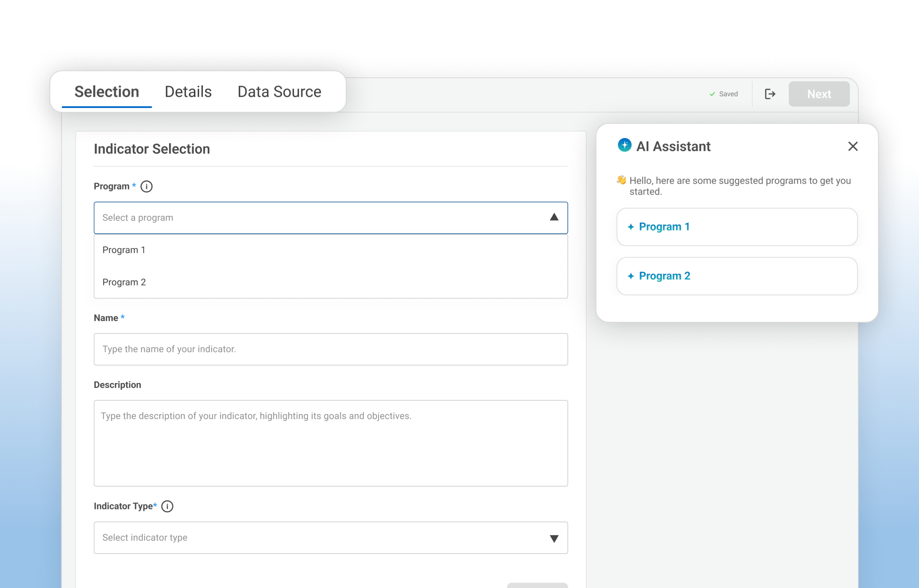
Task: Click the exit/logout arrow icon
Action: pos(770,94)
